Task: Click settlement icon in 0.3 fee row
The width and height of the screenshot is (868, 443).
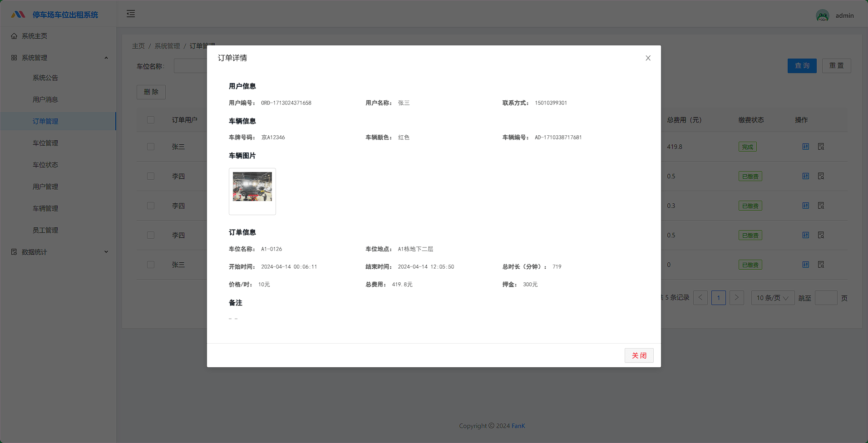Action: coord(806,206)
